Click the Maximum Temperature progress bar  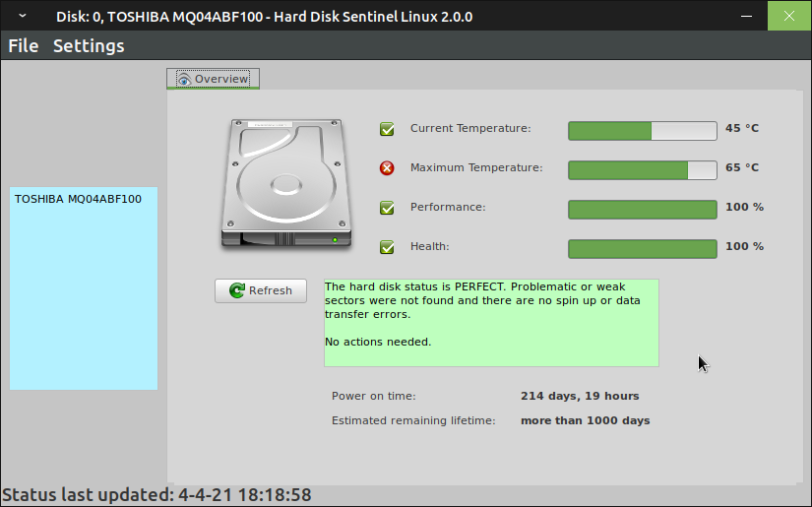[x=642, y=170]
